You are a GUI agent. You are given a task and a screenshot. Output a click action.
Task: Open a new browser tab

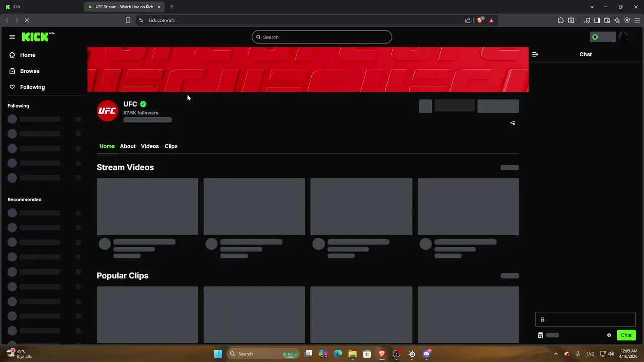coord(172,7)
